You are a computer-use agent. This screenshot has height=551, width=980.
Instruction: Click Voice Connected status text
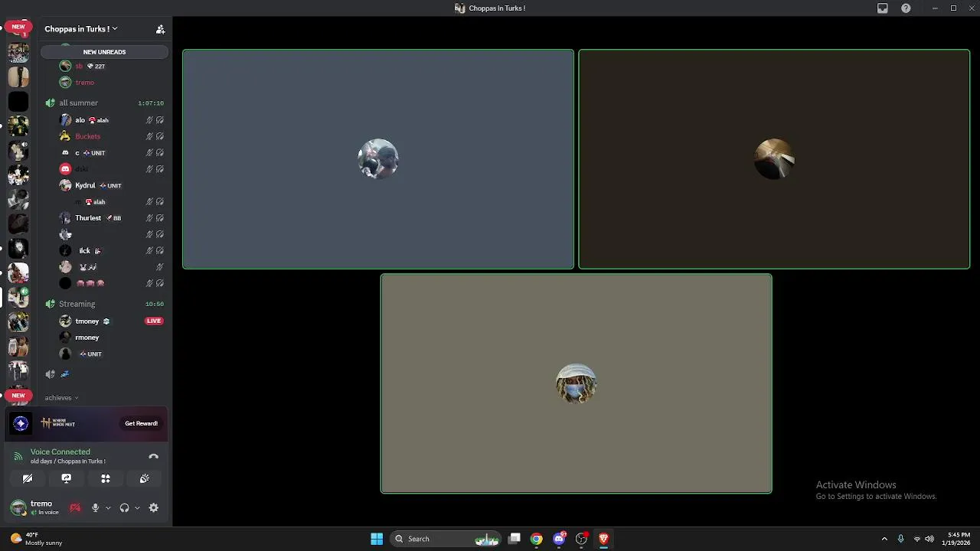[60, 452]
